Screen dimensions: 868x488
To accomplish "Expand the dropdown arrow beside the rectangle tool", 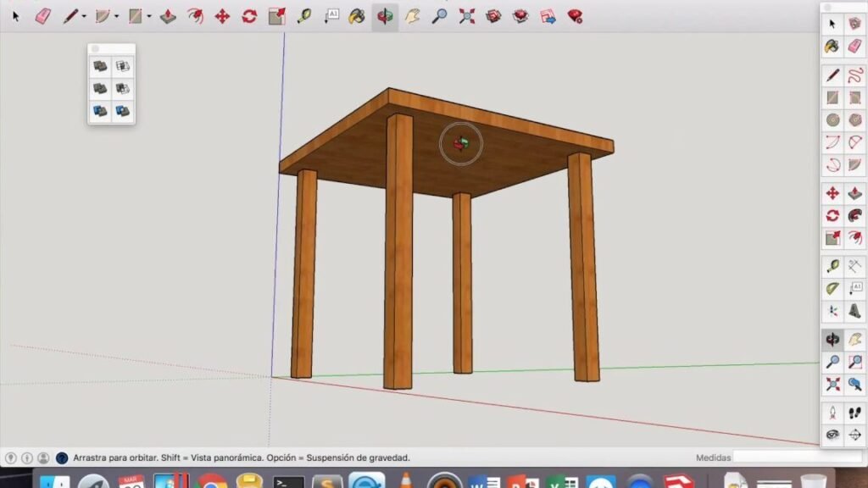I will pos(149,16).
